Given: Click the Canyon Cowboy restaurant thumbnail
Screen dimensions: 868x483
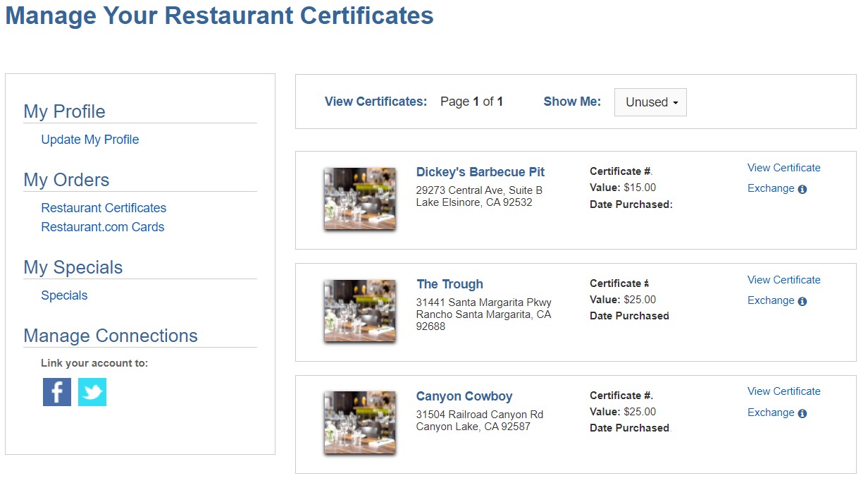Looking at the screenshot, I should click(359, 422).
